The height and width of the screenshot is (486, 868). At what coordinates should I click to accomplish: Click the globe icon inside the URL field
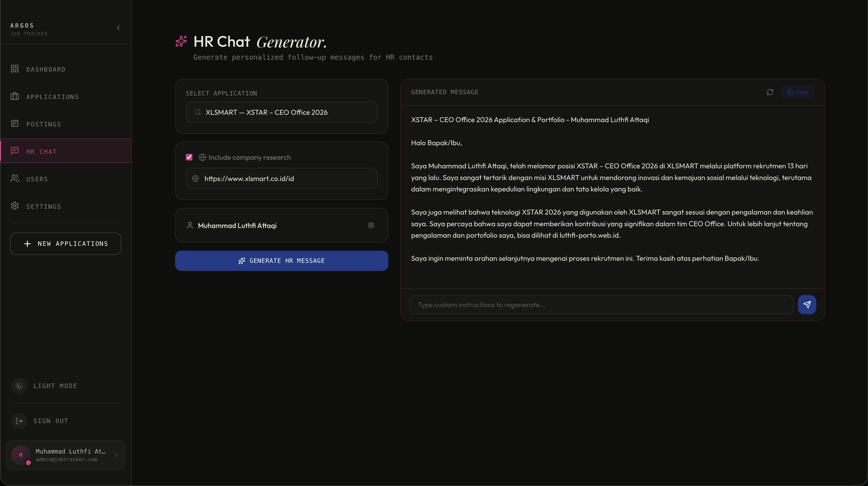(195, 179)
